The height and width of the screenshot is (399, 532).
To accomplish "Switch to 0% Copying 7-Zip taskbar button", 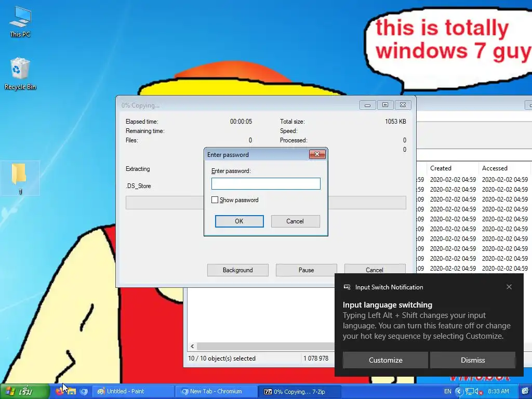I will (x=300, y=392).
